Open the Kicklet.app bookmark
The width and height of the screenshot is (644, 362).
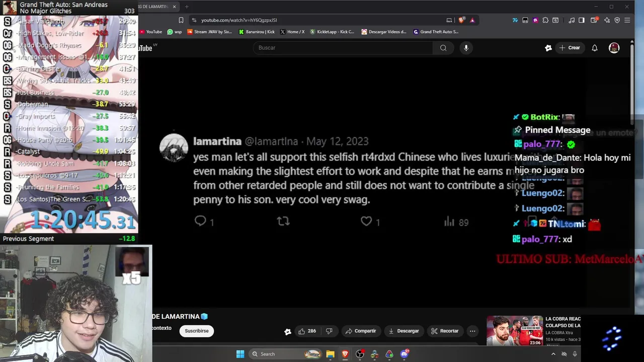(332, 32)
